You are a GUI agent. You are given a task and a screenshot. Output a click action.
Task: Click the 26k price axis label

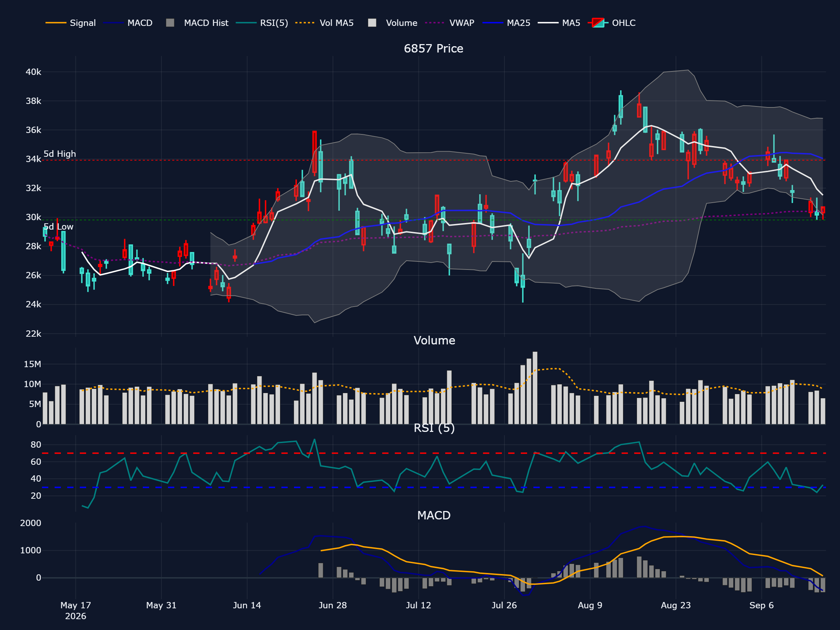pyautogui.click(x=33, y=275)
